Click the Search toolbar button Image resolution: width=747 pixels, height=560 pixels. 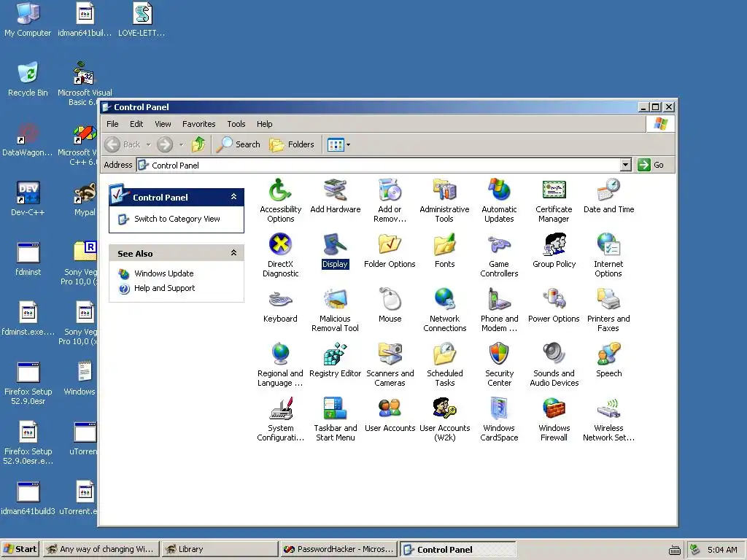pos(239,144)
